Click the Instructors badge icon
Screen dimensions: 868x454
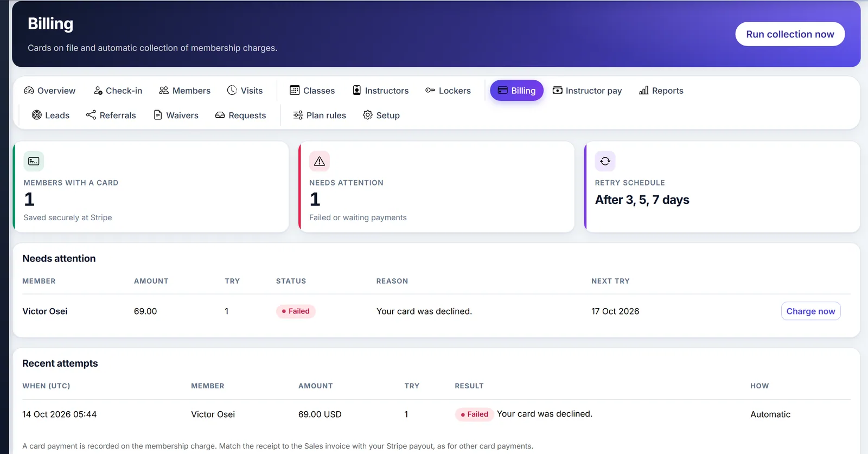[357, 91]
